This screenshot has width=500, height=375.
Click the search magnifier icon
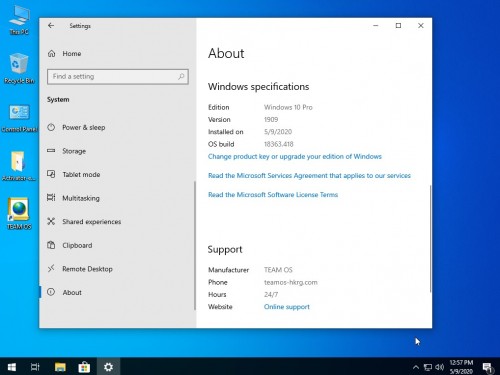(x=181, y=76)
